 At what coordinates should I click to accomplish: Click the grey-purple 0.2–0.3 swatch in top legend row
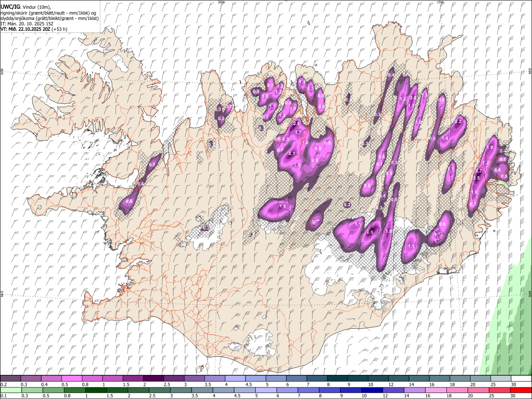(10, 379)
